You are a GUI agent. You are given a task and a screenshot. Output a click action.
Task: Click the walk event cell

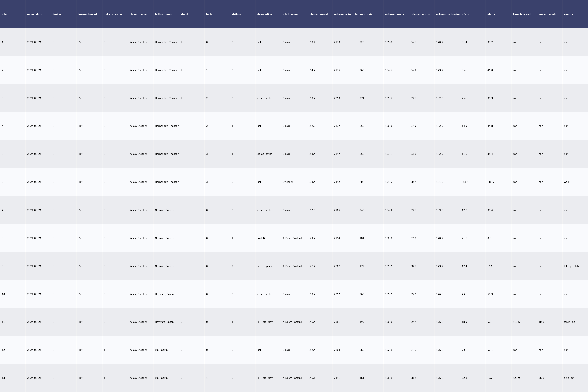pyautogui.click(x=566, y=182)
